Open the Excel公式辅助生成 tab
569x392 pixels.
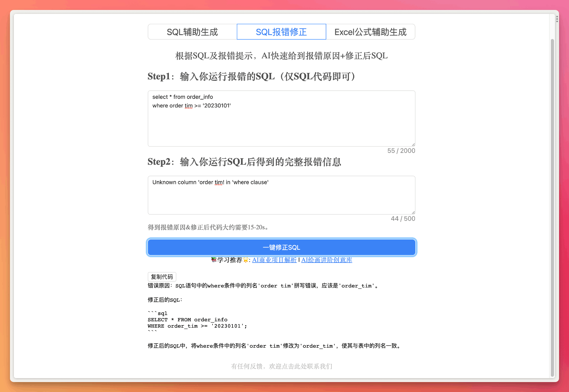click(x=370, y=32)
